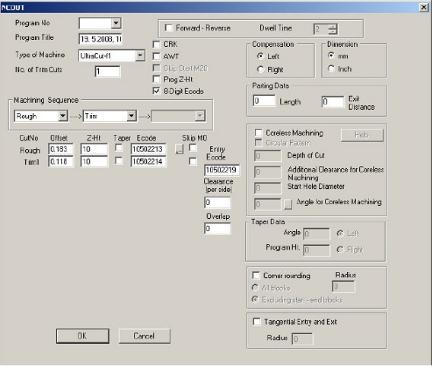
Task: Click the Cancel button
Action: click(x=144, y=336)
